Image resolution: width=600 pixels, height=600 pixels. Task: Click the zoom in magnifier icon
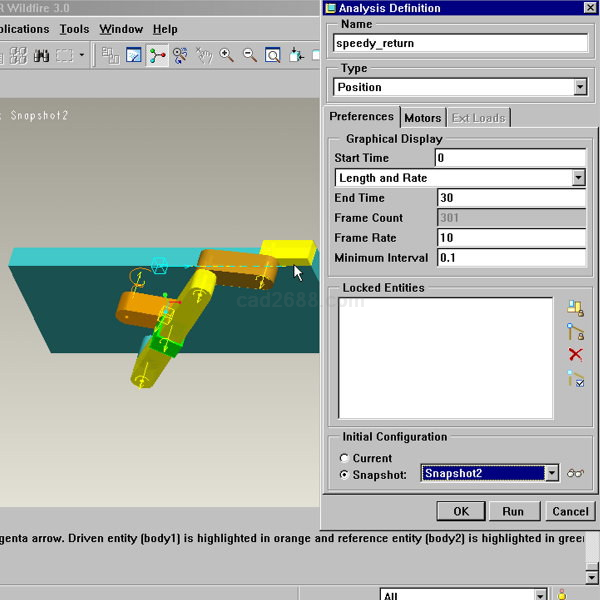tap(227, 56)
